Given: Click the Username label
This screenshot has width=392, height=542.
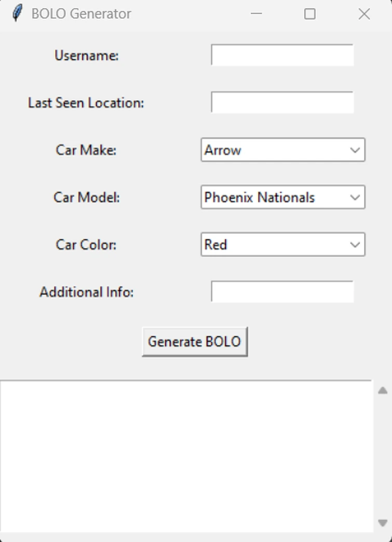Looking at the screenshot, I should (86, 56).
